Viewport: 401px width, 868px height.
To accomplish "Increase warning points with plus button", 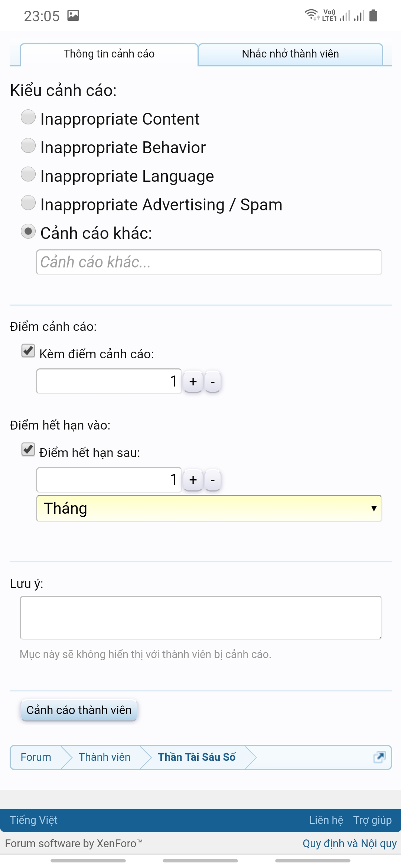I will point(193,381).
